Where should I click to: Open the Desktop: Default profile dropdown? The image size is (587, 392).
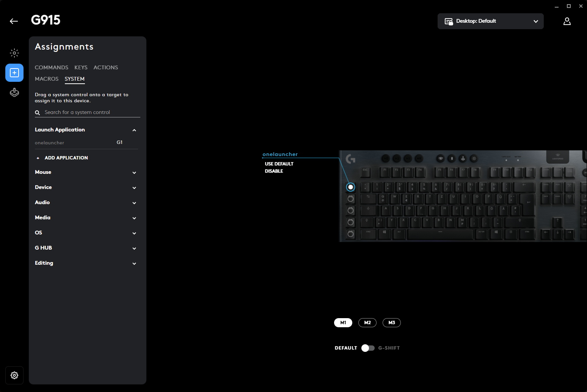[x=491, y=21]
